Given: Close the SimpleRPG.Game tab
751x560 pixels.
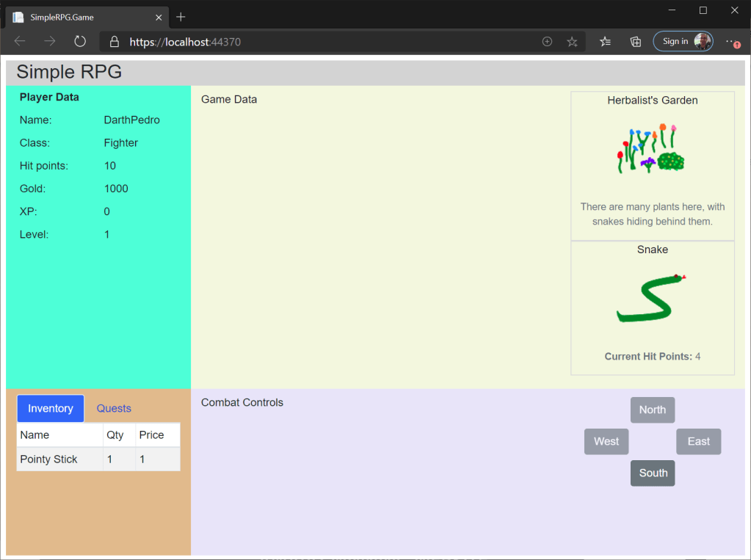Looking at the screenshot, I should click(x=159, y=17).
